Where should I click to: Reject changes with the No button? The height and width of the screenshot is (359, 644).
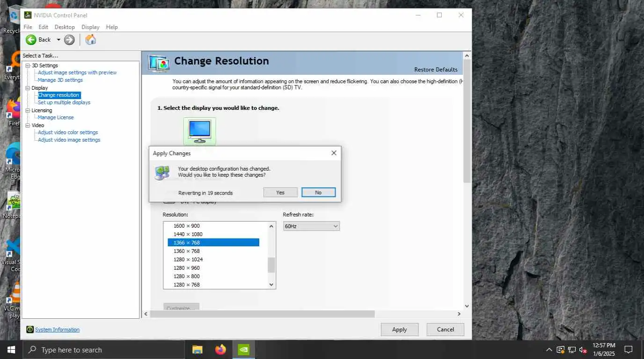coord(318,193)
